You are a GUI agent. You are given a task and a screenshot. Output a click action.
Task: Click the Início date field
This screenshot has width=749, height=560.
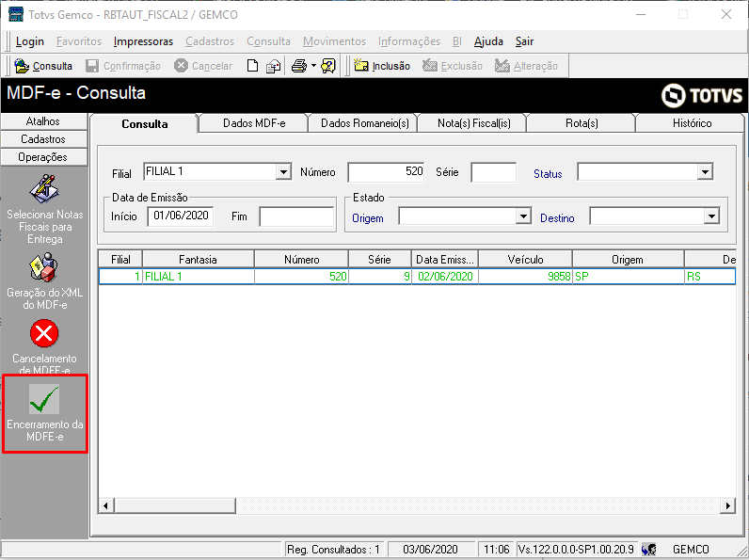pos(181,216)
